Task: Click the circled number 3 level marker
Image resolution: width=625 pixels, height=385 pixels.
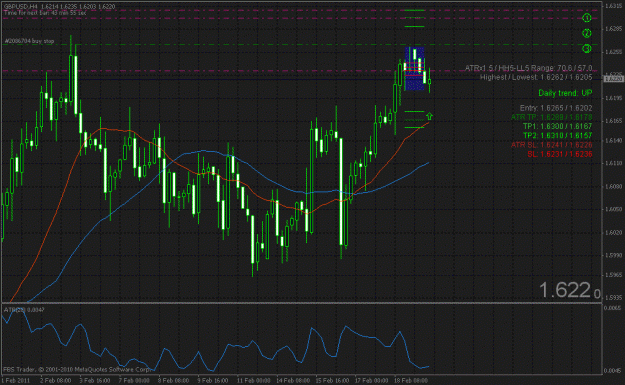Action: tap(586, 49)
